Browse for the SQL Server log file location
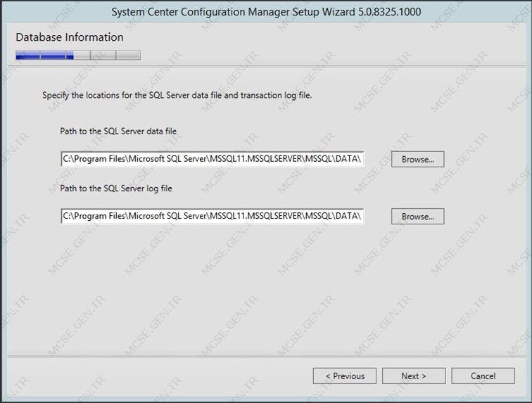 click(418, 217)
